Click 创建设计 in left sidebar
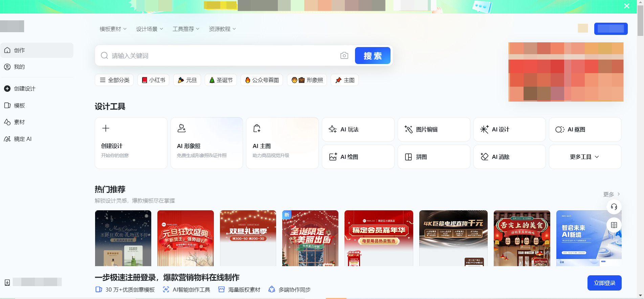The image size is (644, 299). point(37,88)
